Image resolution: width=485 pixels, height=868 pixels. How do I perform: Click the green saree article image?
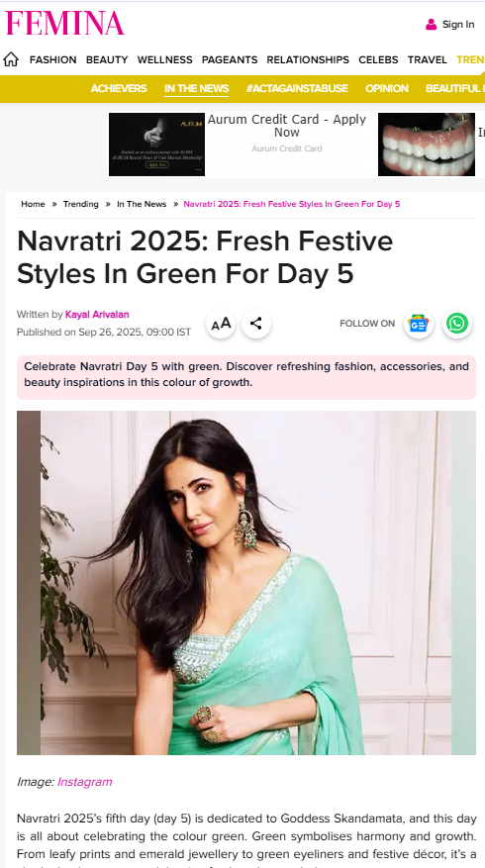point(246,583)
